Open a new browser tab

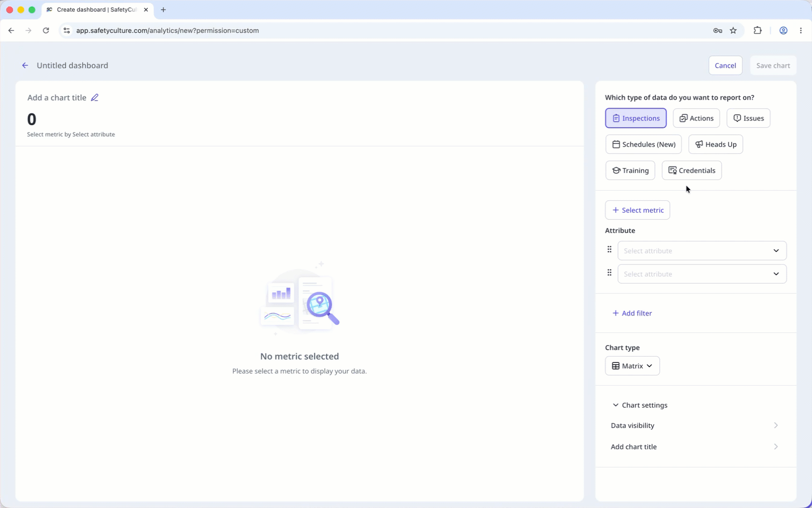(163, 10)
